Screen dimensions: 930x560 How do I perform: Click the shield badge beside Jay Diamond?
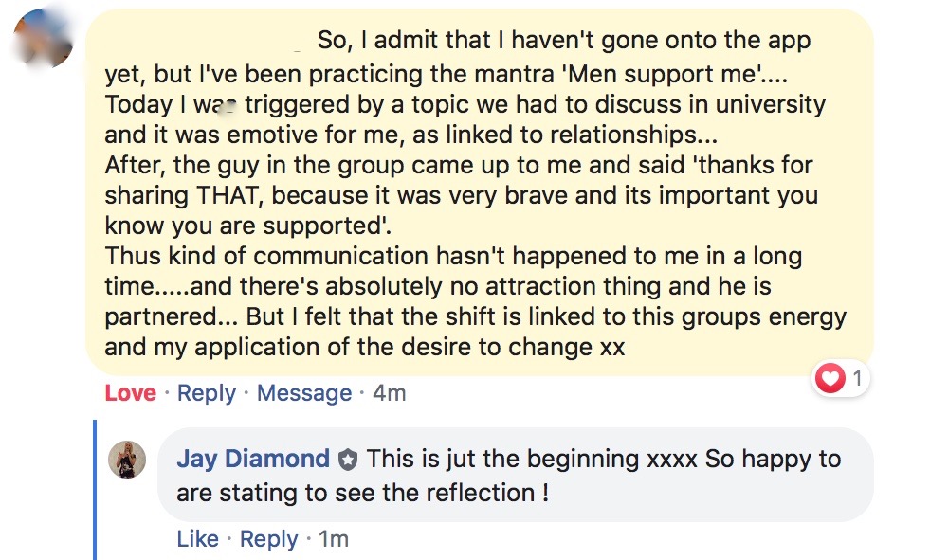347,461
